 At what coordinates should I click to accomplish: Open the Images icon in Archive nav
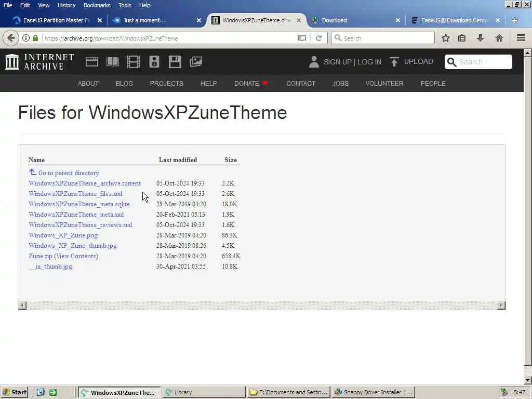(x=196, y=62)
